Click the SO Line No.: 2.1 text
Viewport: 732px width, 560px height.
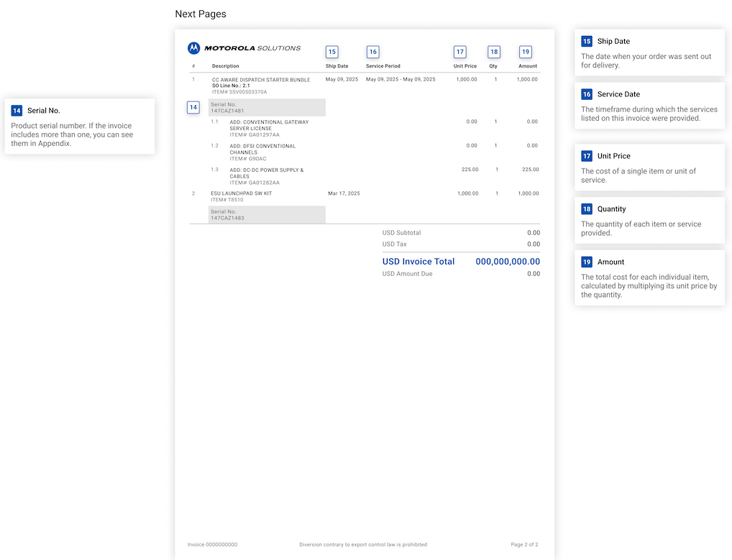(x=231, y=86)
